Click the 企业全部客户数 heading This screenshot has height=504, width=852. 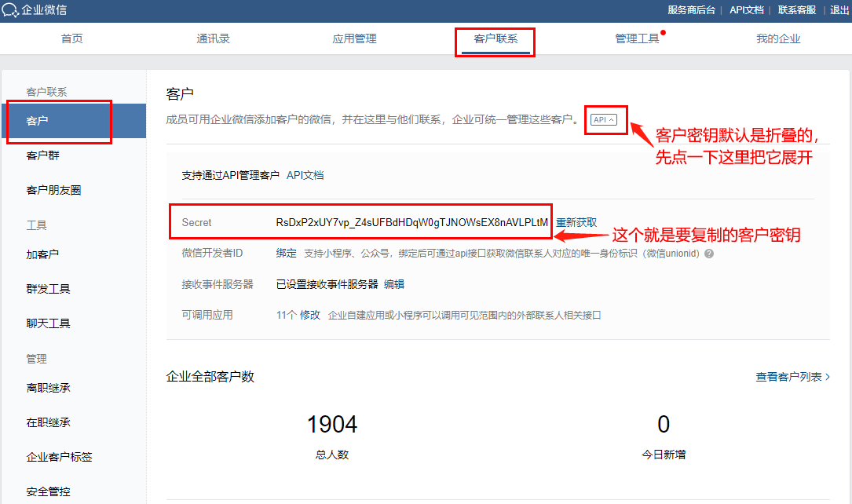[x=210, y=377]
